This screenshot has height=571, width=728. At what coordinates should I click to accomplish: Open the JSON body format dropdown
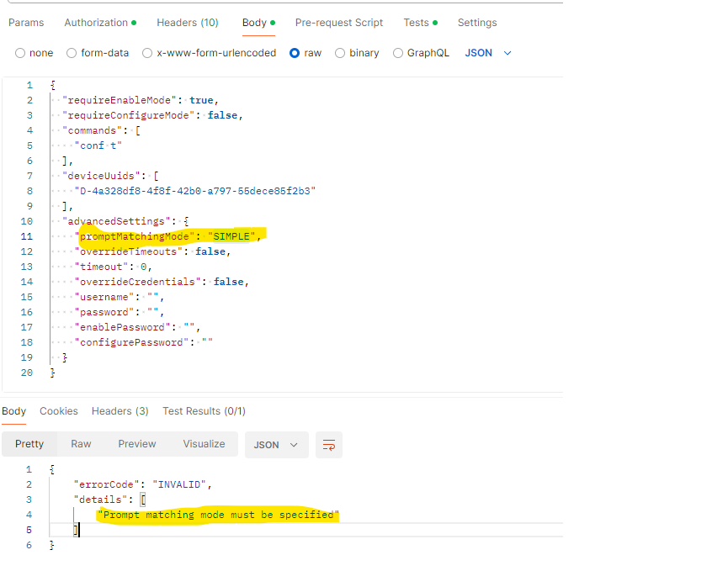click(488, 53)
